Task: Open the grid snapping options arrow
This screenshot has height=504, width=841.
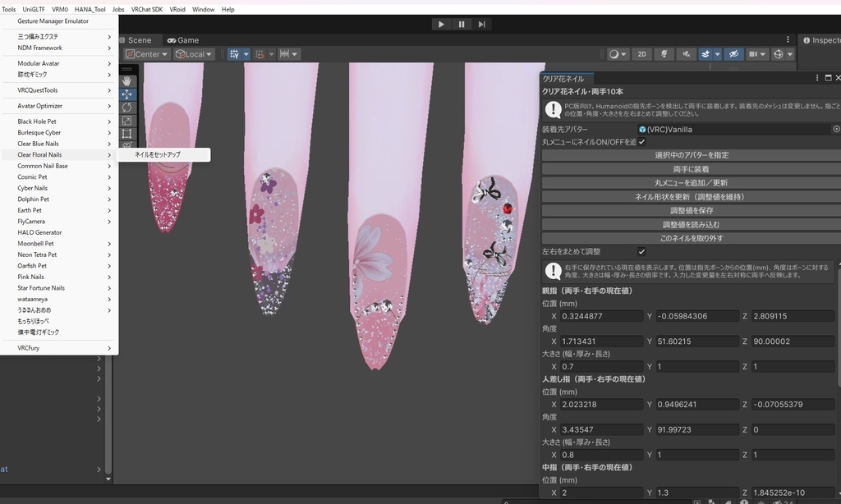Action: click(246, 54)
